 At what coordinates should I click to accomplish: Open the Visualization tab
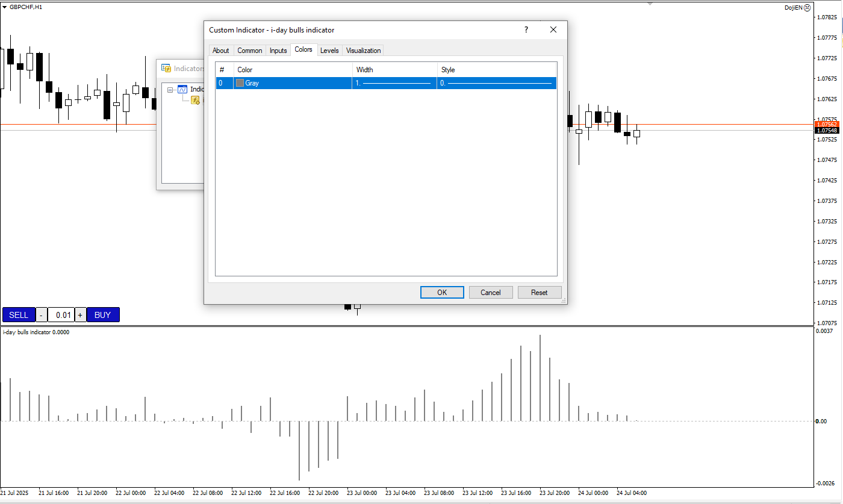point(363,51)
